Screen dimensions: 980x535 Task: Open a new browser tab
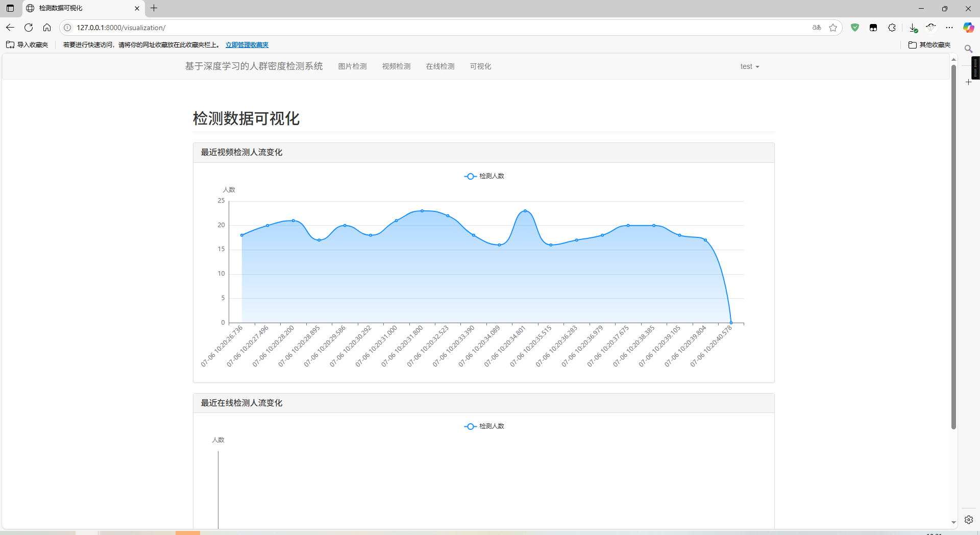pos(154,8)
